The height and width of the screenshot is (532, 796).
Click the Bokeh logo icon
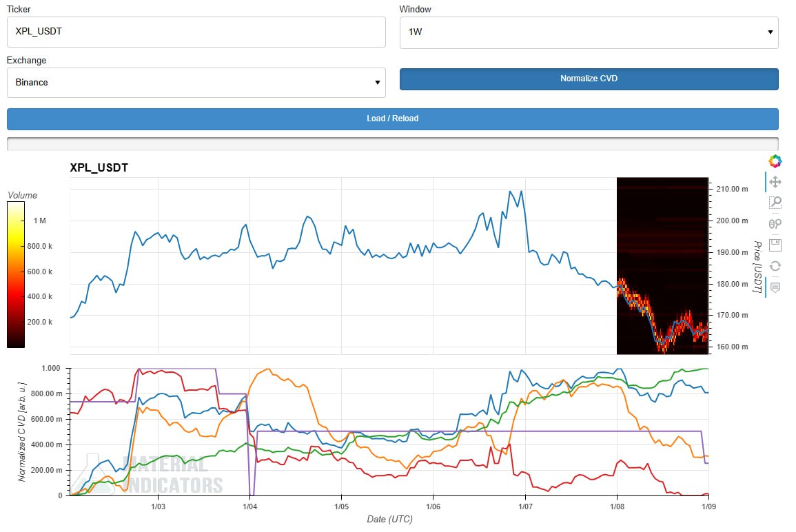point(775,161)
